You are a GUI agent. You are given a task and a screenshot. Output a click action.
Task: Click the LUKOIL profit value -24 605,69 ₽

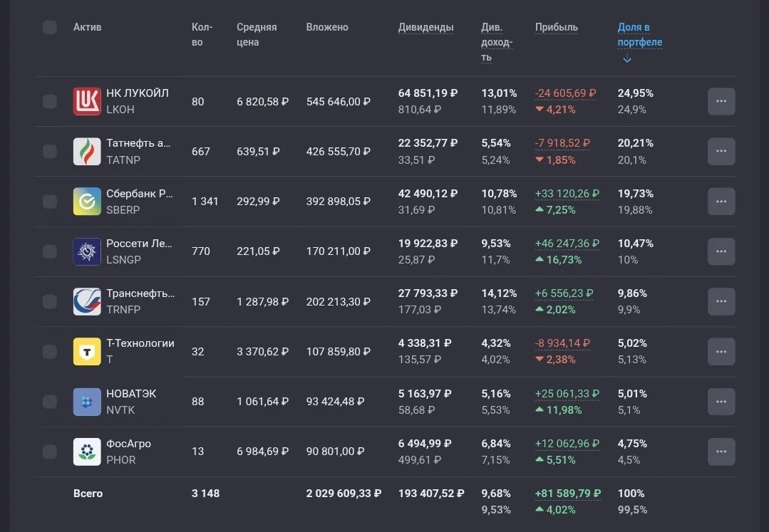coord(565,93)
